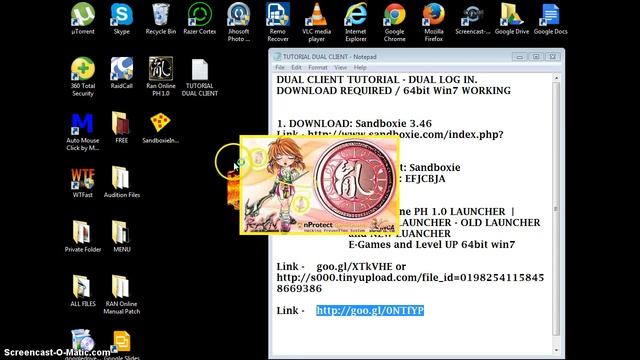Launch Skype from the desktop
This screenshot has height=360, width=640.
pos(122,19)
